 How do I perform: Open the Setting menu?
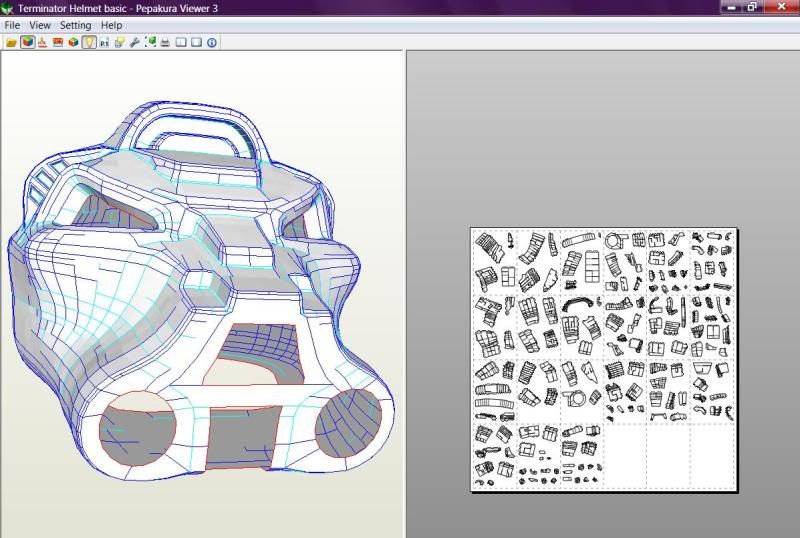click(76, 25)
